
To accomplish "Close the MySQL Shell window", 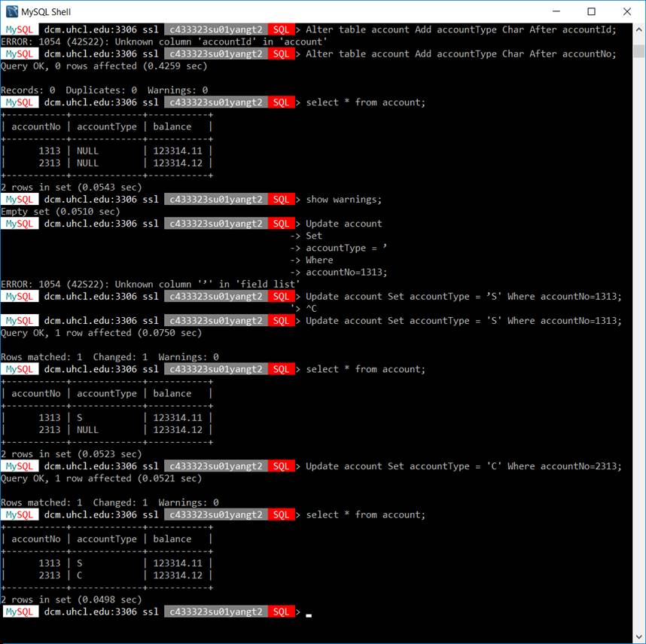I will click(x=626, y=11).
